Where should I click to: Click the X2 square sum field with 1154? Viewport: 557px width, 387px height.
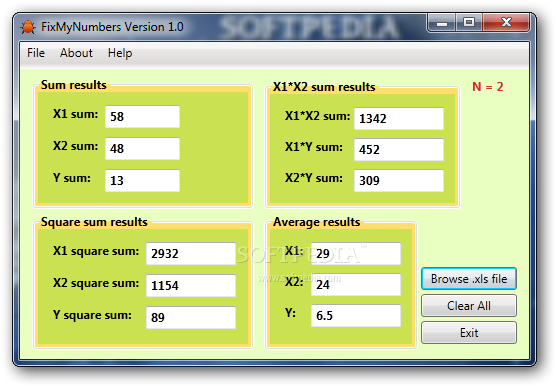[191, 286]
